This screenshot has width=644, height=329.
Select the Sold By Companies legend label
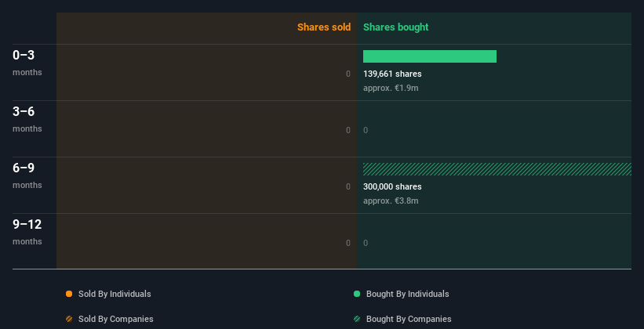[x=116, y=319]
